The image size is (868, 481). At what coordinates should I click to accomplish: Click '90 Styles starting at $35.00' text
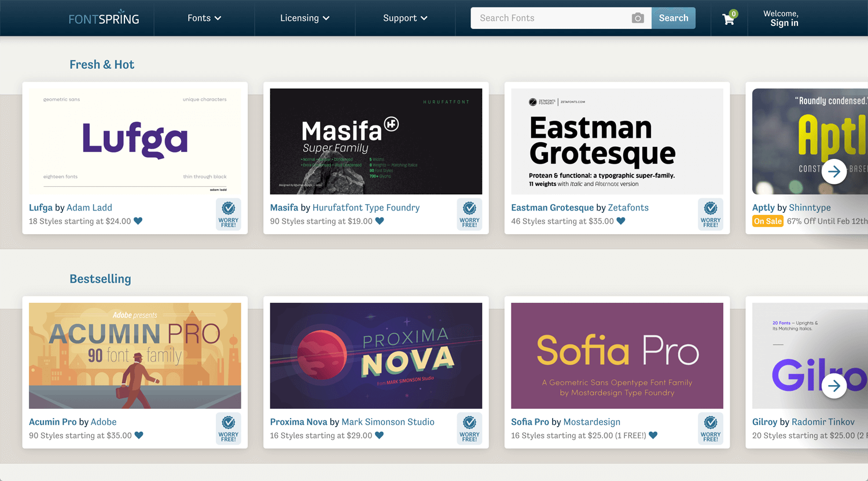click(80, 435)
